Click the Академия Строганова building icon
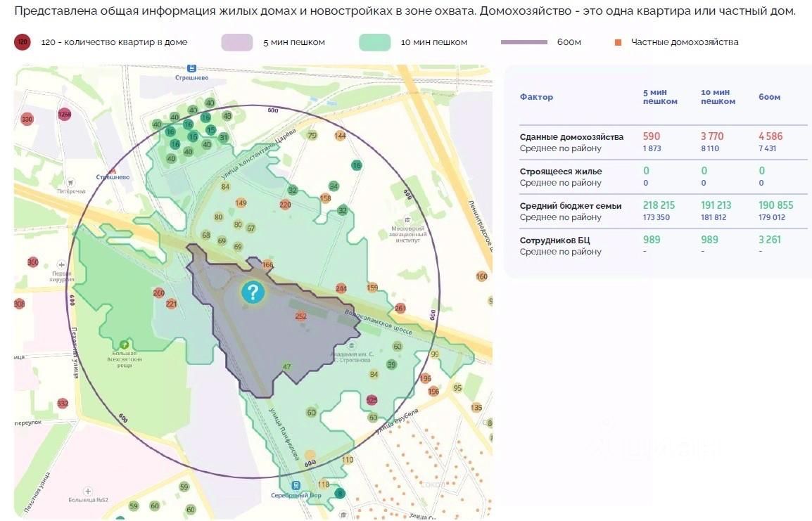Screen dimensions: 812x521 352,346
